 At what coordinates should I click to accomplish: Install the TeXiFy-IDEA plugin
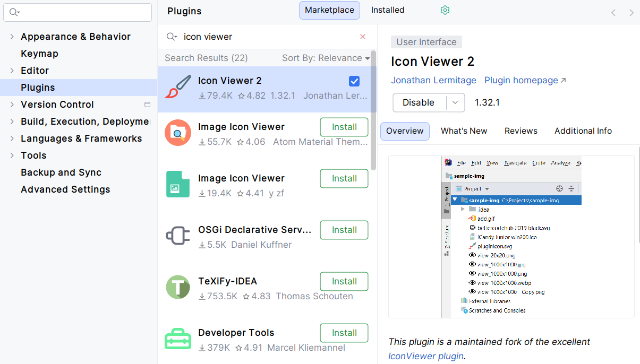(344, 281)
